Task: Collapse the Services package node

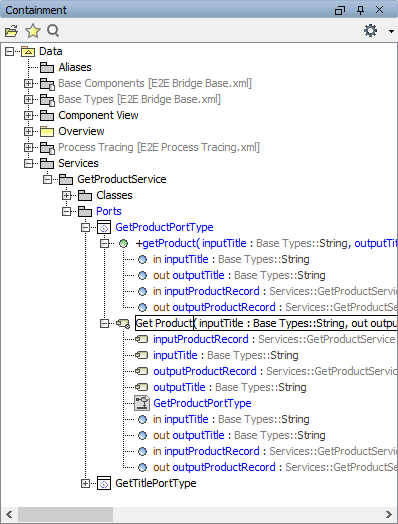Action: [x=28, y=163]
